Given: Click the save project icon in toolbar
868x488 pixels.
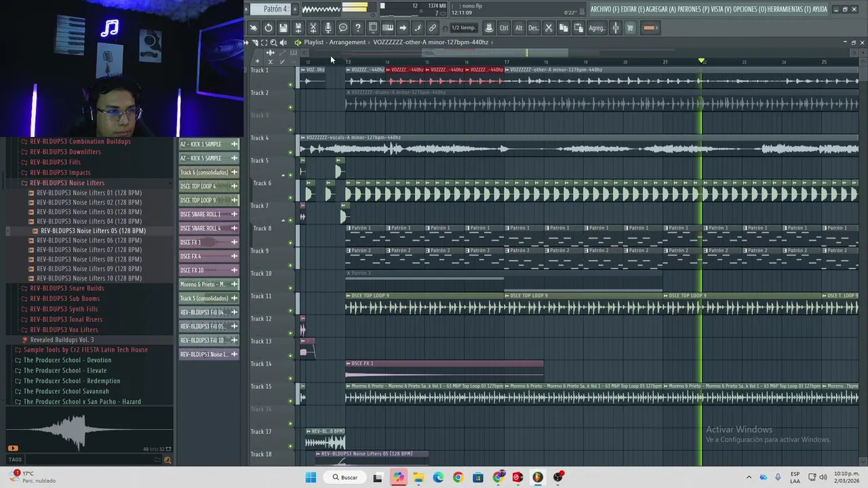Looking at the screenshot, I should (x=283, y=28).
